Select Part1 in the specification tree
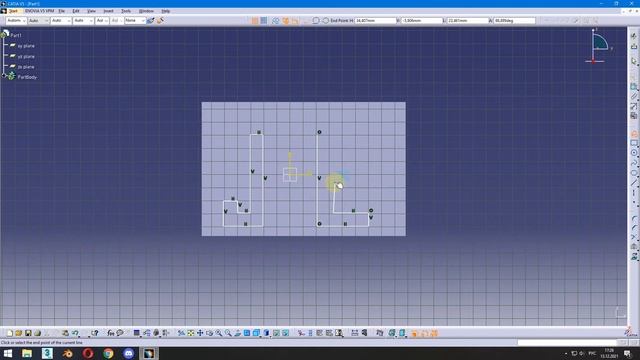This screenshot has height=360, width=640. click(x=16, y=35)
